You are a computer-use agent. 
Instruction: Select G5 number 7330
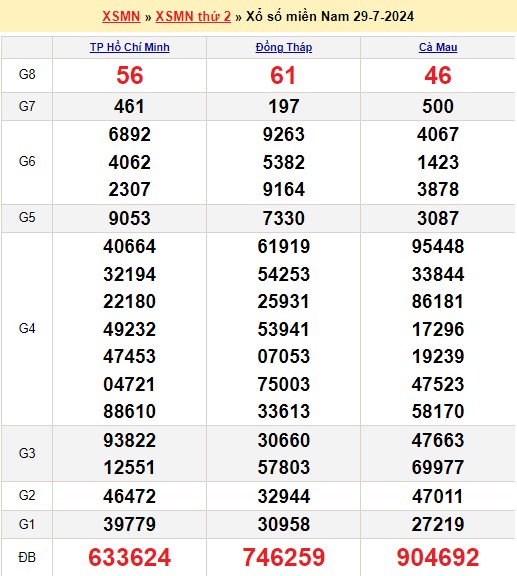[x=284, y=218]
